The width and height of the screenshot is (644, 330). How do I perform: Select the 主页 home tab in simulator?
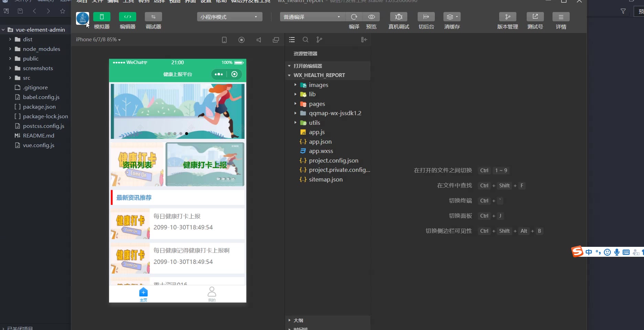pyautogui.click(x=143, y=295)
